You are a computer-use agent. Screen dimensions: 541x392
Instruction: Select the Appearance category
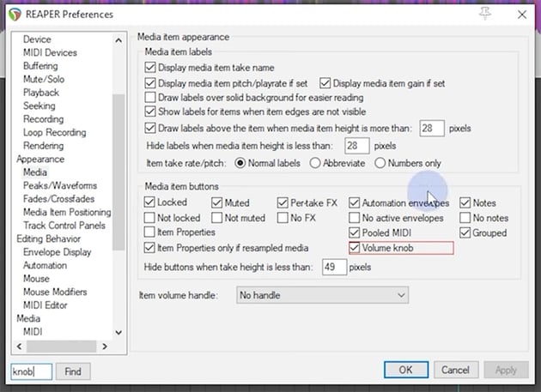(x=40, y=159)
